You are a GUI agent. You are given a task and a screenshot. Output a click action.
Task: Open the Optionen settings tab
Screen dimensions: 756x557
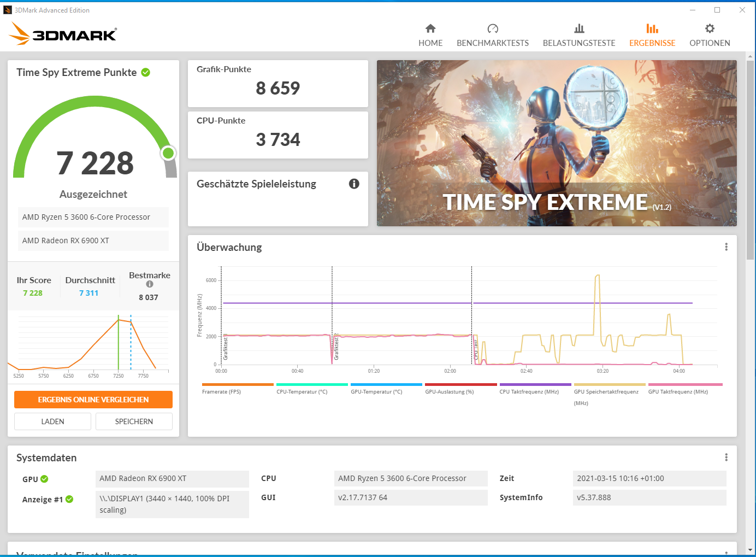(710, 36)
